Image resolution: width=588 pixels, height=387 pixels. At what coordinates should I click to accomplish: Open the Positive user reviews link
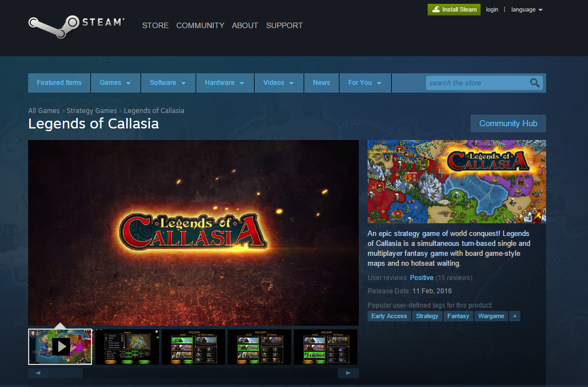tap(422, 278)
